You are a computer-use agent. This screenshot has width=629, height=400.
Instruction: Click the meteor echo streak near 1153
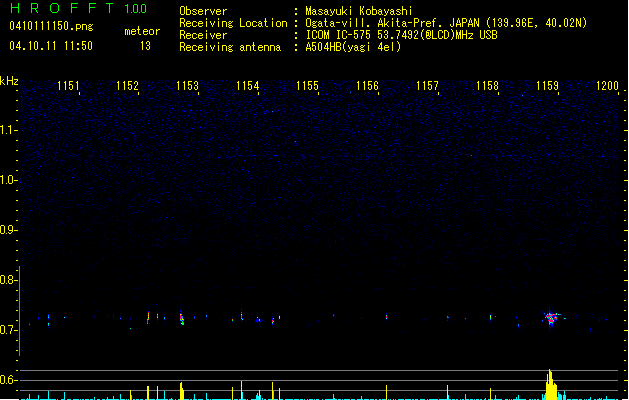coord(182,317)
